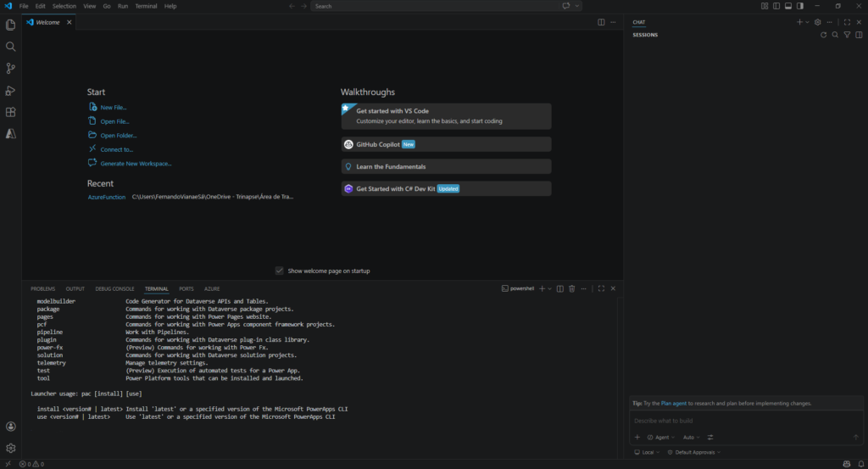Open Get Started with C# Dev Kit walkthrough
868x469 pixels.
click(446, 189)
